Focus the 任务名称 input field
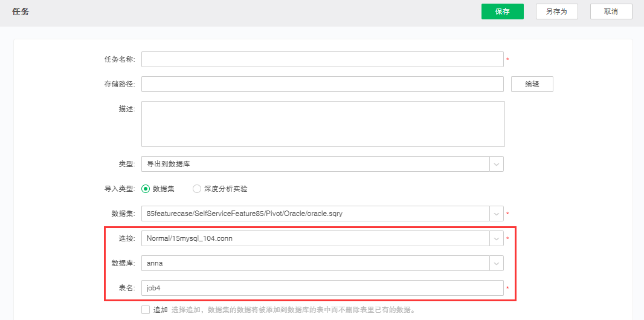This screenshot has width=644, height=320. pos(322,59)
